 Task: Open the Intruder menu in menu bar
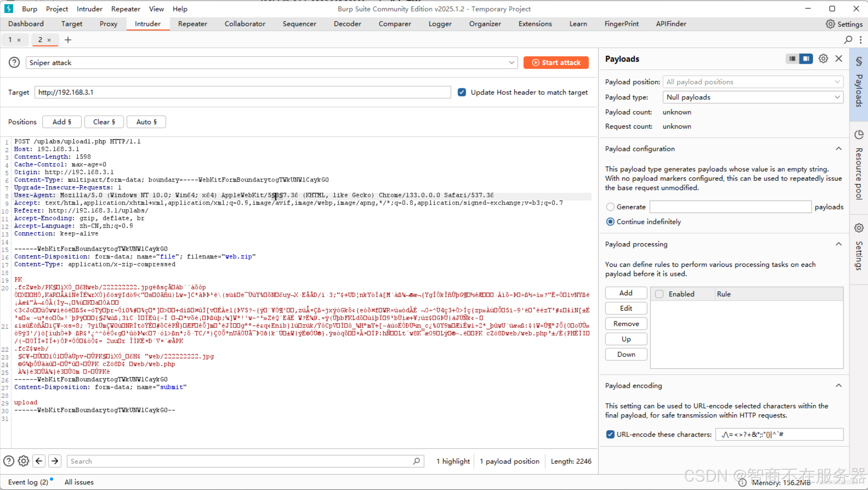click(x=89, y=9)
